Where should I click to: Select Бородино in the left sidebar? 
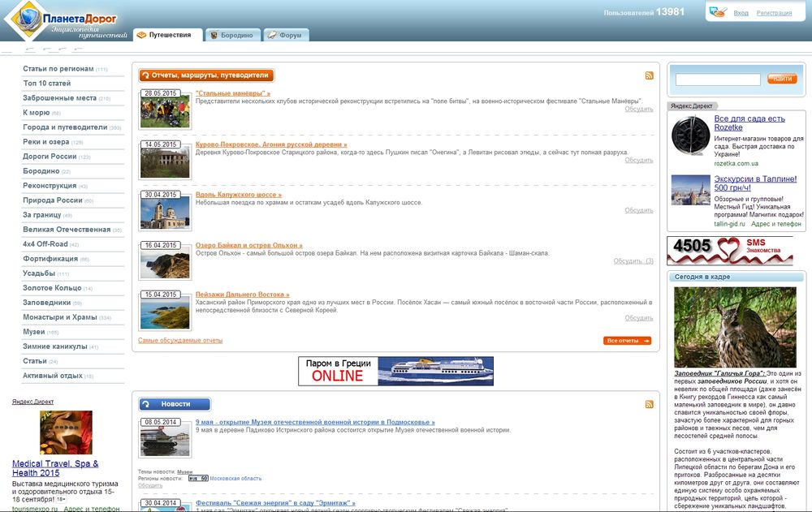(41, 171)
